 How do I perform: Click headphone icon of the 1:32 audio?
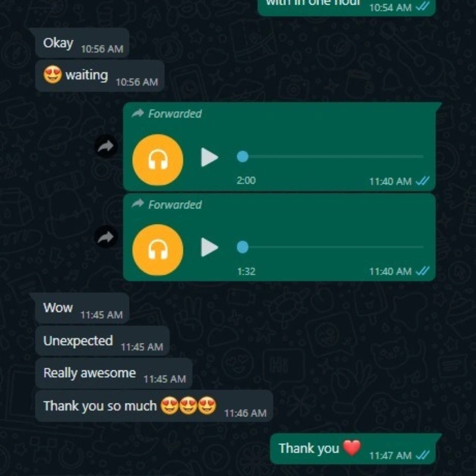pyautogui.click(x=158, y=250)
